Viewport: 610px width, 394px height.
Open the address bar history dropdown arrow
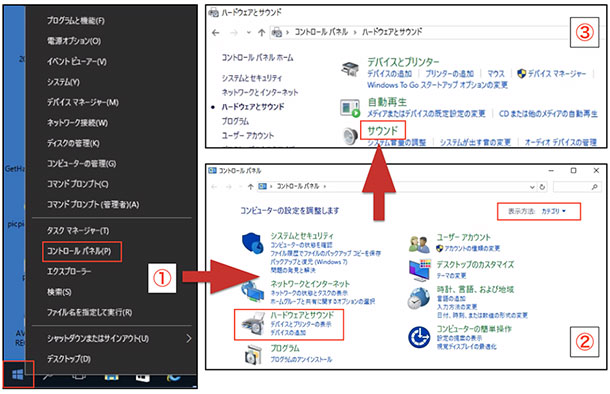pos(532,187)
